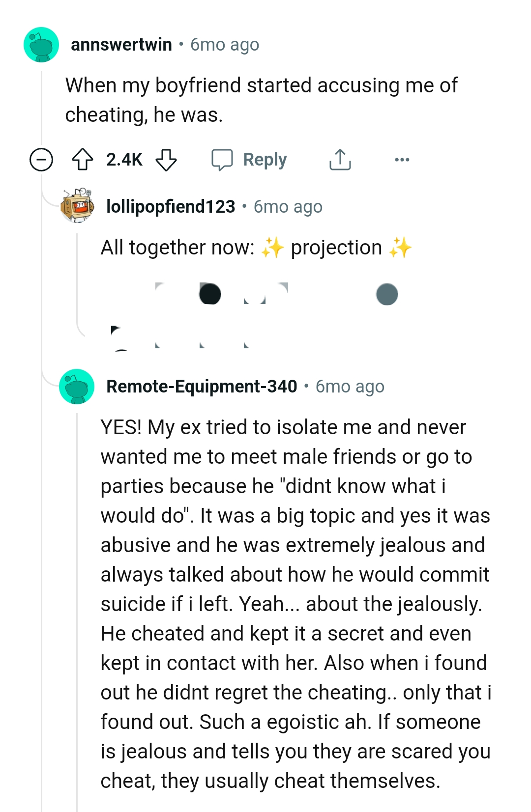Click lollipopfiend123's robot avatar
Screen dimensions: 531x812
(77, 206)
